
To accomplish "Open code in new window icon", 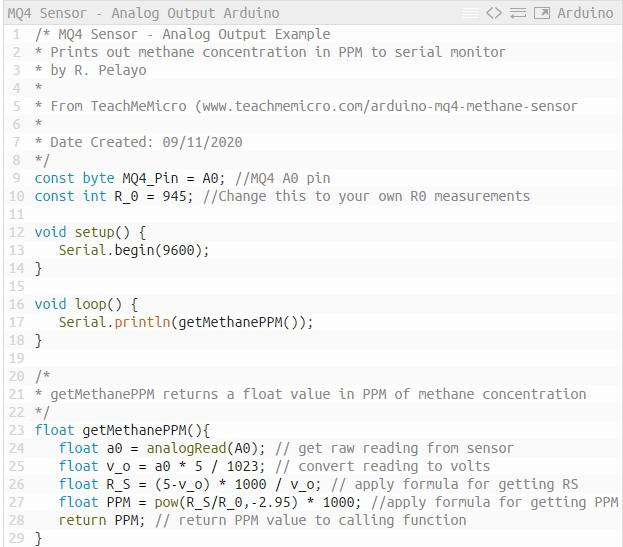I will tap(542, 13).
